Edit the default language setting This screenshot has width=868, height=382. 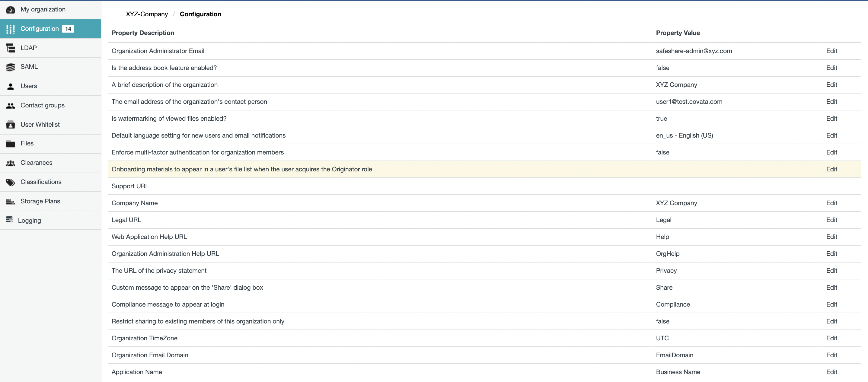tap(831, 135)
